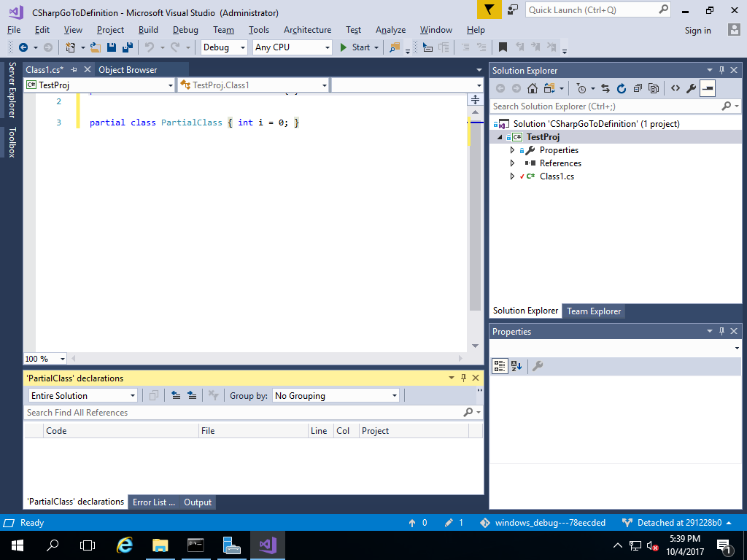Open the Architecture menu
Viewport: 747px width, 560px height.
point(307,29)
